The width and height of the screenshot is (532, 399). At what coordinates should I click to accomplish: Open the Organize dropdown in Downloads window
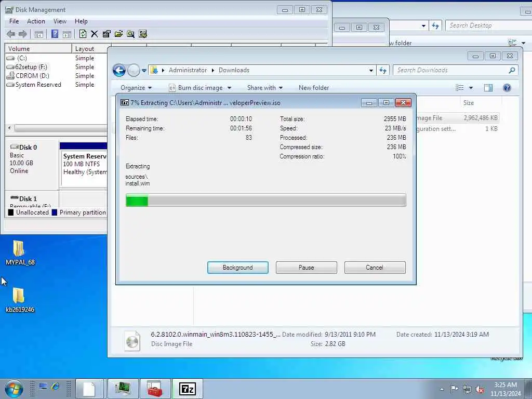pos(136,88)
